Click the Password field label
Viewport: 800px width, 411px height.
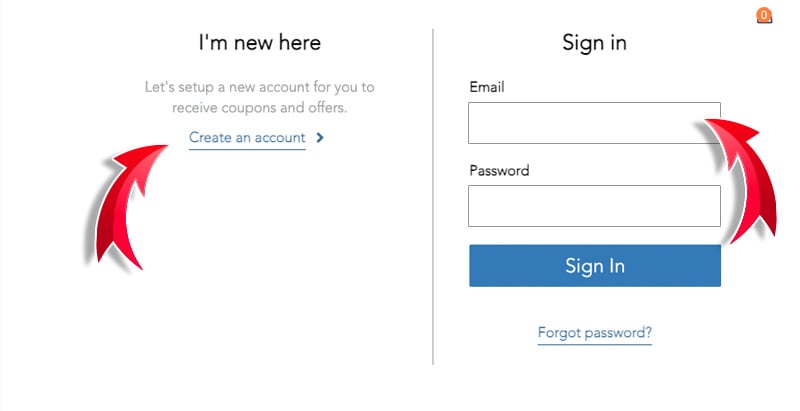coord(499,171)
